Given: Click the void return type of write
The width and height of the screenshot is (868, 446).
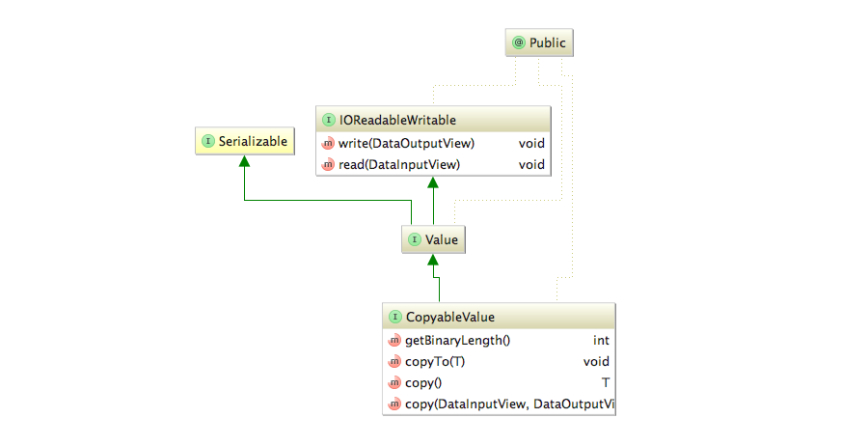Looking at the screenshot, I should point(531,144).
